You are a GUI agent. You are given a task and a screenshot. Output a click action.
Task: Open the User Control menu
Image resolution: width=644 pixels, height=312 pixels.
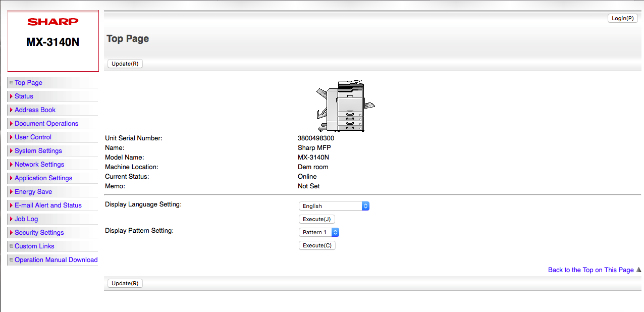33,137
